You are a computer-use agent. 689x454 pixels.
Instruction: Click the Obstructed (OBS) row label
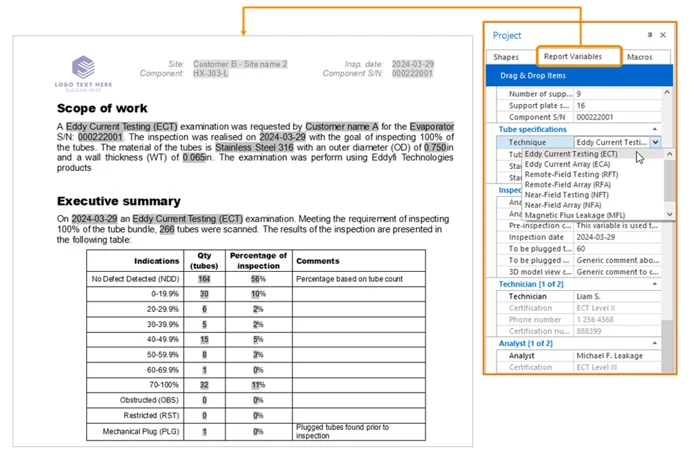click(149, 400)
